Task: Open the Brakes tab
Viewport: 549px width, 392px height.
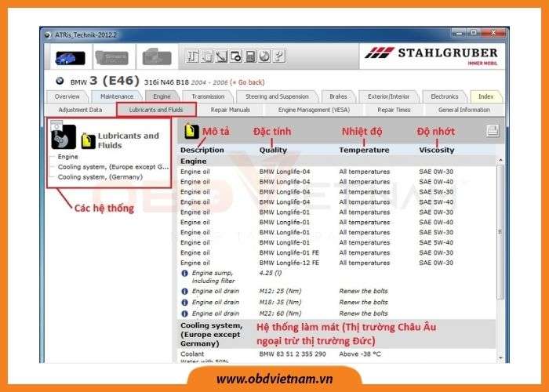Action: [x=338, y=96]
